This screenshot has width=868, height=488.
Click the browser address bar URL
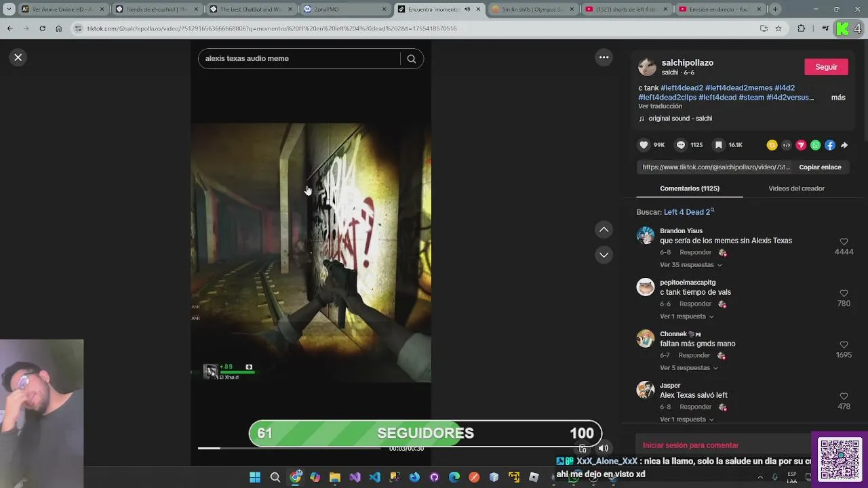[x=271, y=28]
